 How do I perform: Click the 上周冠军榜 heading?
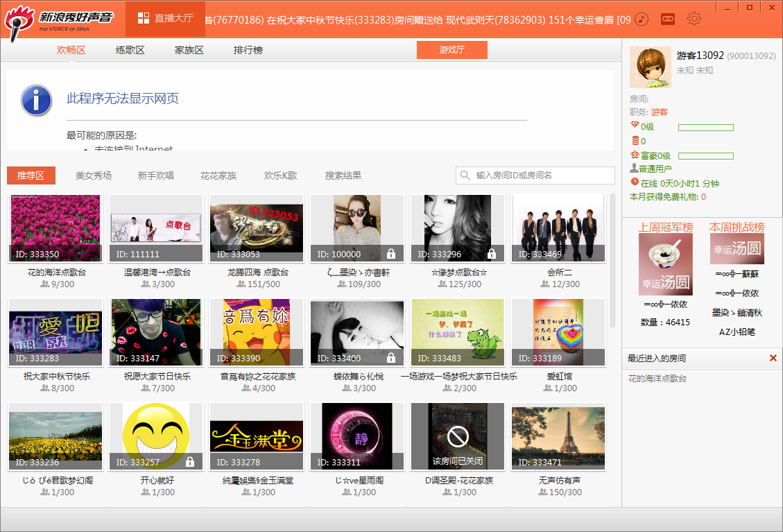click(x=666, y=228)
